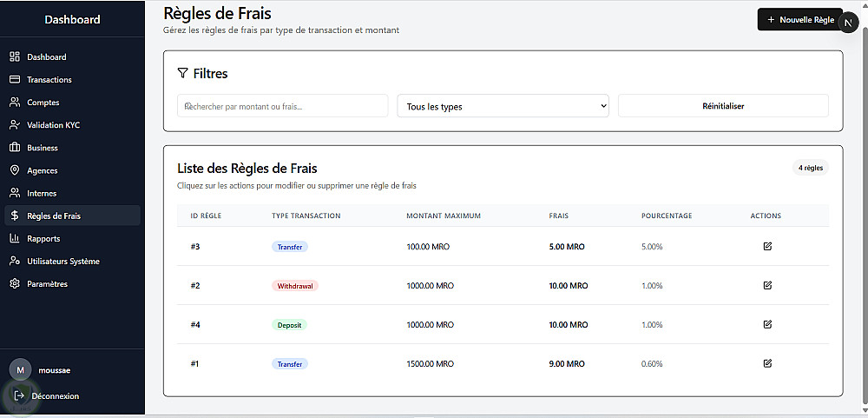The image size is (868, 418).
Task: Focus the search by amount or fees field
Action: 283,106
